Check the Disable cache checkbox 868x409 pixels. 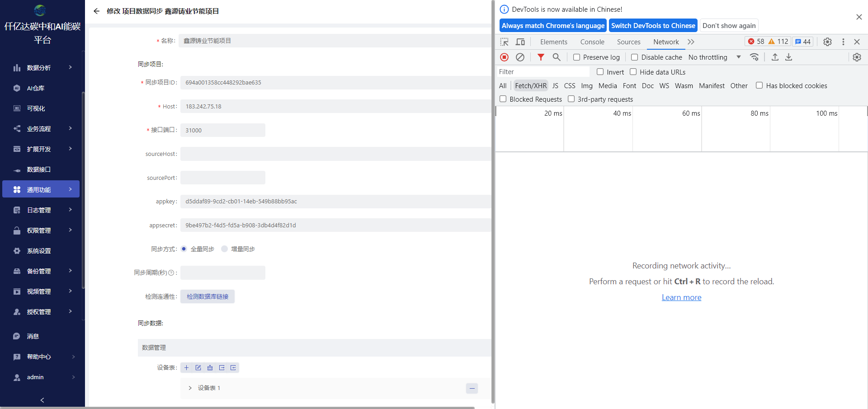(635, 57)
